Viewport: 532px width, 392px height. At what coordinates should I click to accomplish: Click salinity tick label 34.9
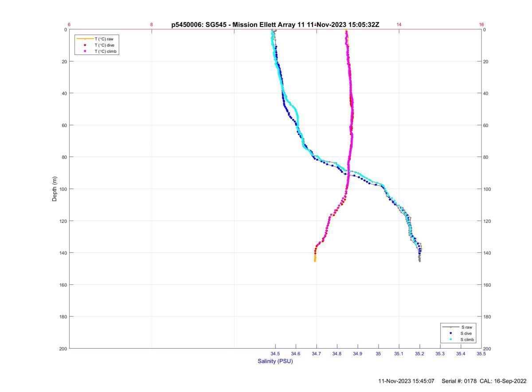[x=358, y=353]
